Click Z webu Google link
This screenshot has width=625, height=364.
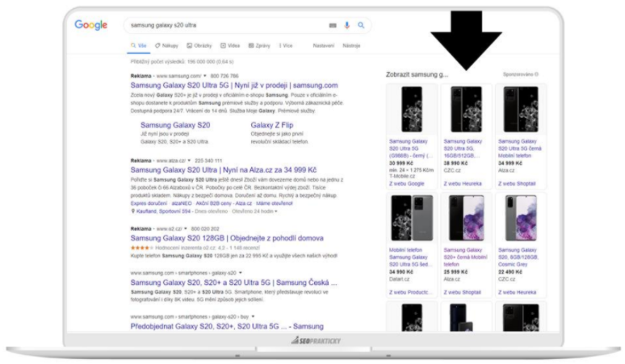(406, 184)
